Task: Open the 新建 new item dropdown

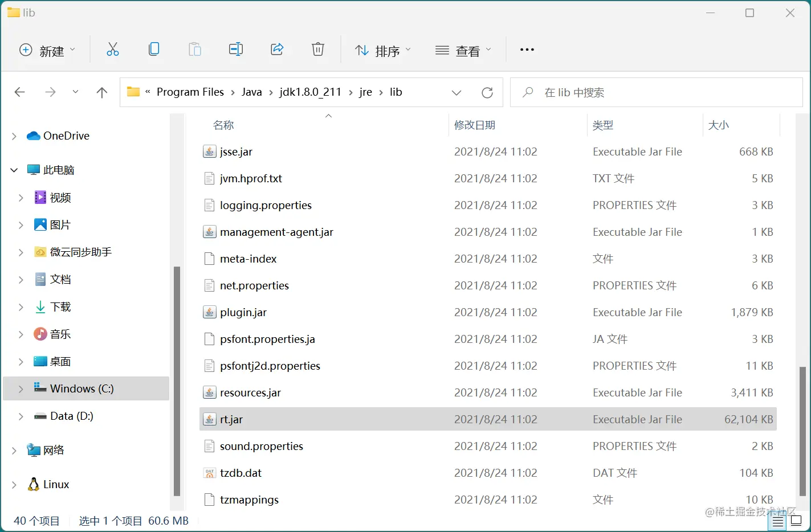Action: [48, 50]
